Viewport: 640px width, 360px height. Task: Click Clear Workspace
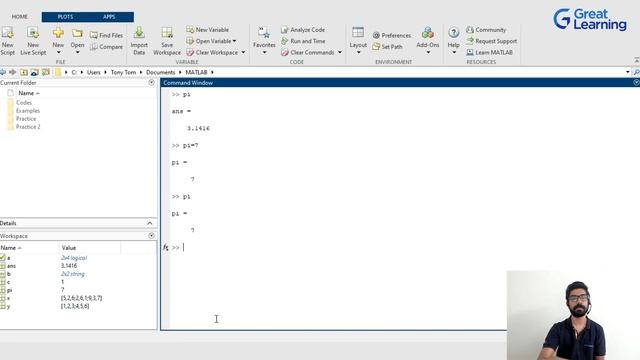[x=212, y=53]
